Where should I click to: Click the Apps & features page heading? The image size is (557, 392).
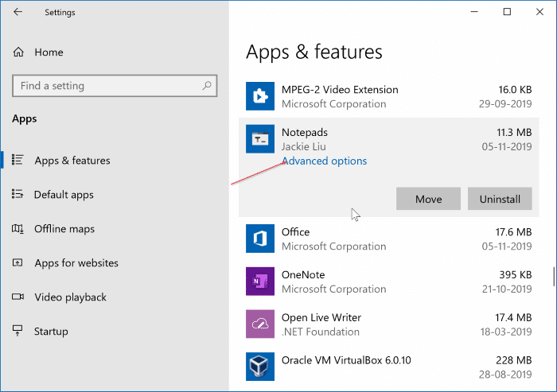pos(314,52)
